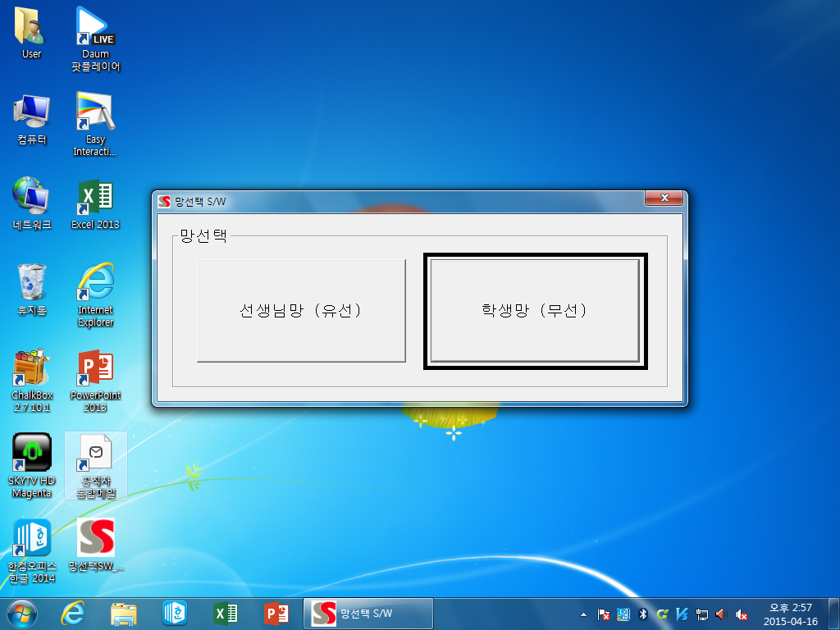
Task: Open Daum 팟플레이어 desktop shortcut
Action: tap(95, 39)
